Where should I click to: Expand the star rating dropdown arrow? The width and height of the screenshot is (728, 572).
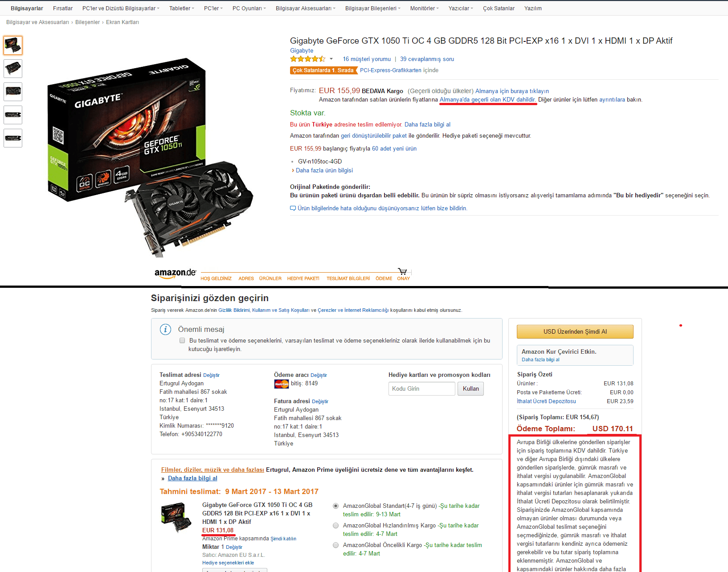tap(331, 59)
